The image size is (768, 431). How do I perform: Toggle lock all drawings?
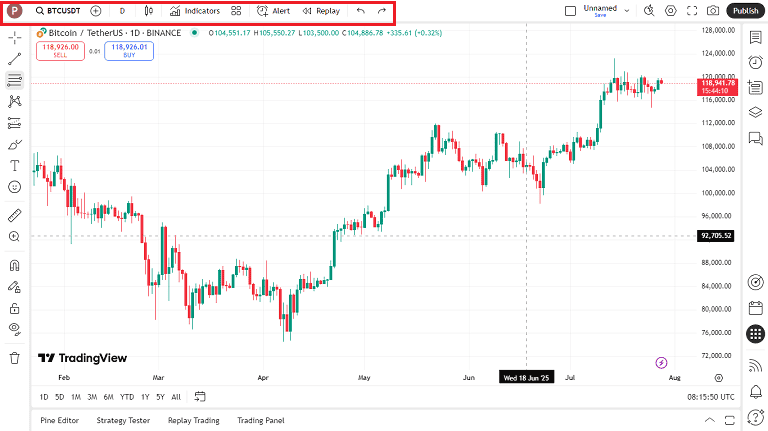click(15, 309)
